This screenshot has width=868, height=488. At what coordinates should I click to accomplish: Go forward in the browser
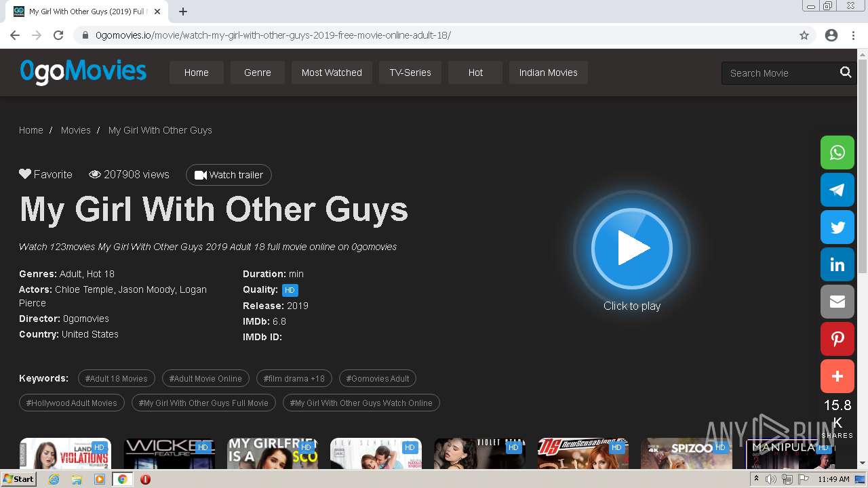coord(37,35)
